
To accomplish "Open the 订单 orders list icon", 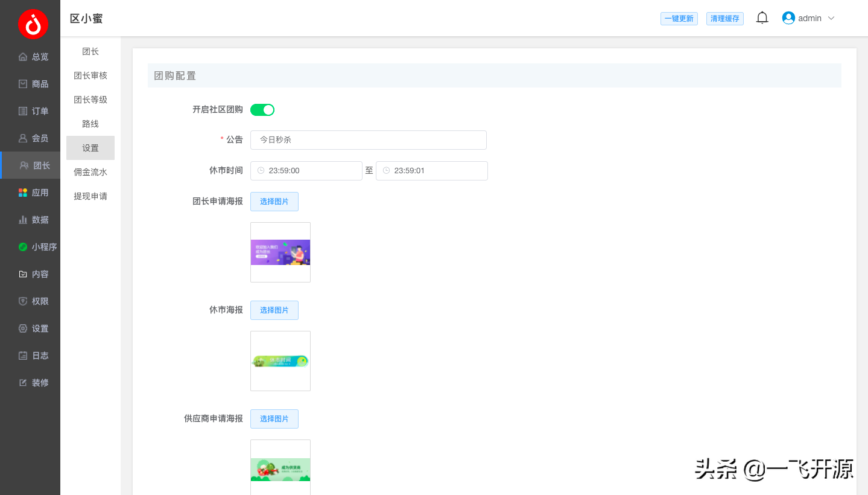I will pos(23,111).
